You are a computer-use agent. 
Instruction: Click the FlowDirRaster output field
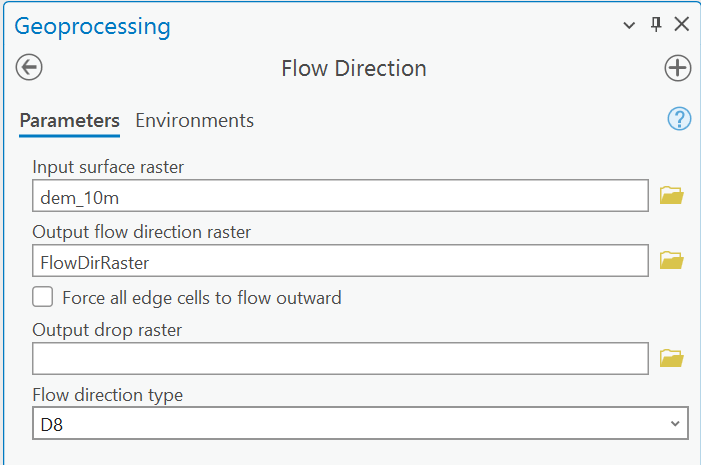coord(340,261)
